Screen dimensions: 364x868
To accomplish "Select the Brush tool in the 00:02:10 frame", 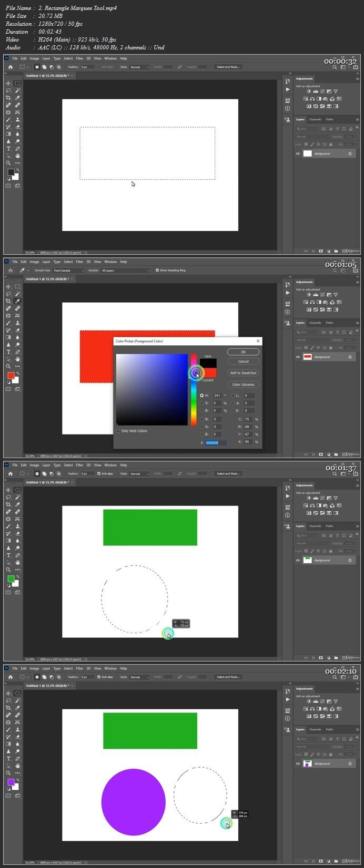I will [x=8, y=730].
